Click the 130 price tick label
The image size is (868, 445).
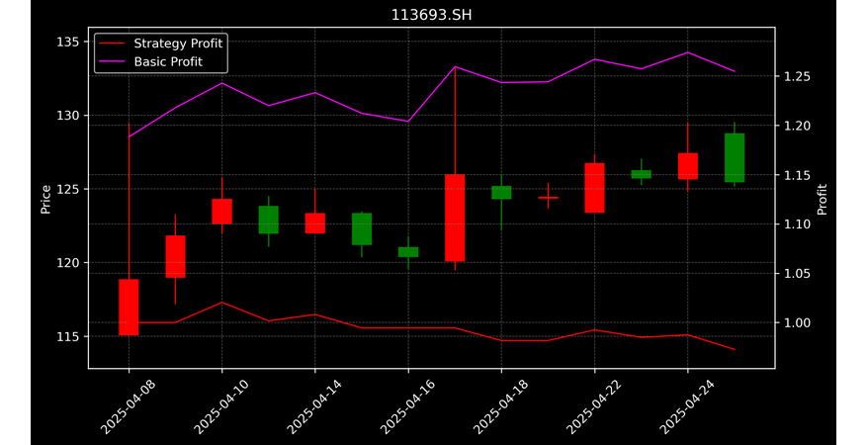(x=67, y=116)
